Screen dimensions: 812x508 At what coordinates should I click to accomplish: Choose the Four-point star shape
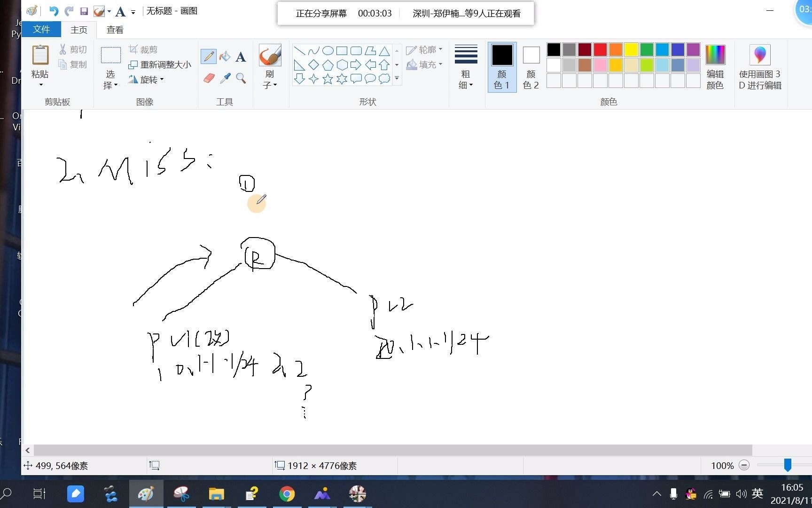313,79
